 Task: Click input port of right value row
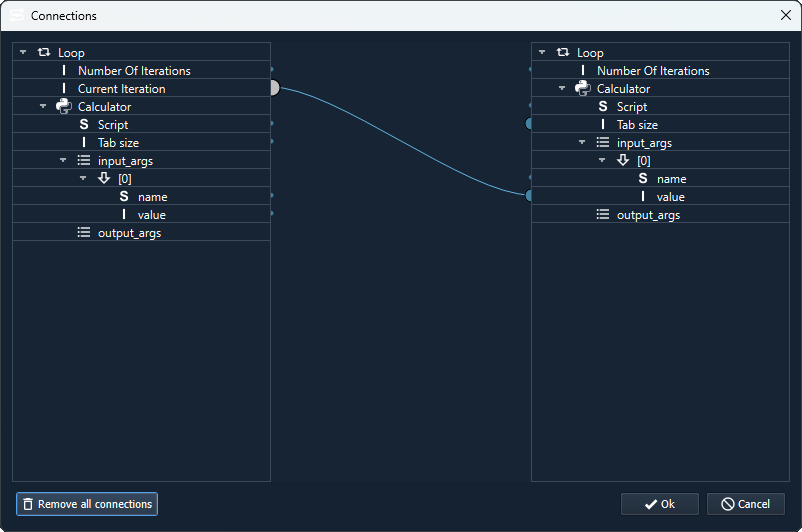[x=529, y=195]
